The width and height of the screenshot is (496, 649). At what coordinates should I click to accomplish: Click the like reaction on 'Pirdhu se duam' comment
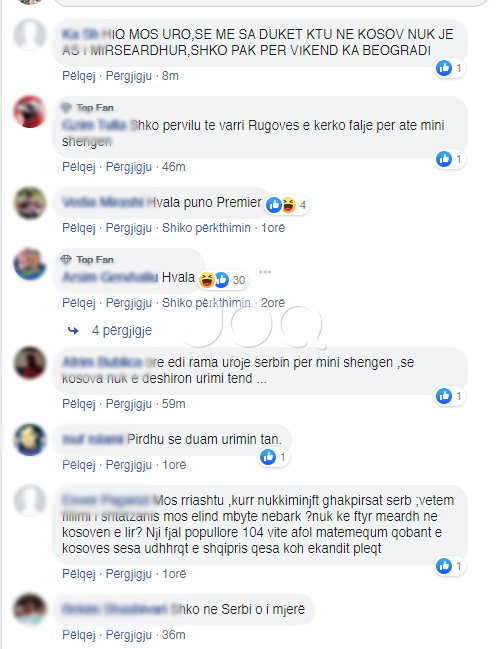pyautogui.click(x=274, y=457)
